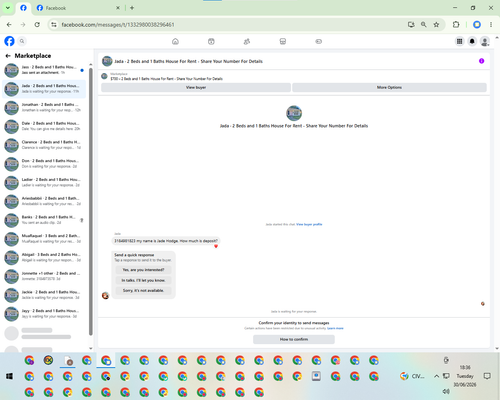The height and width of the screenshot is (400, 500).
Task: Open the Windows Start menu
Action: pyautogui.click(x=9, y=376)
